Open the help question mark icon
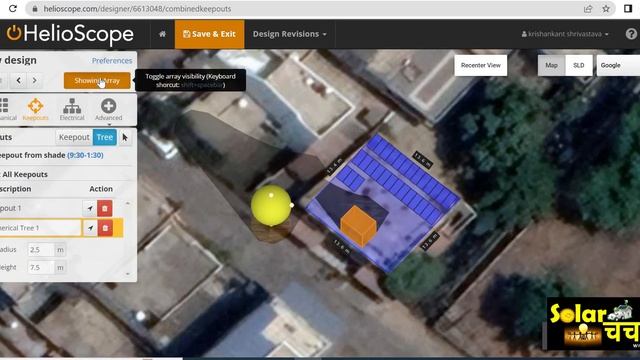This screenshot has width=640, height=360. pos(631,34)
